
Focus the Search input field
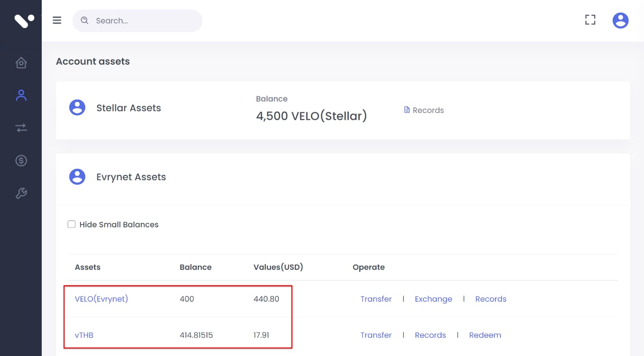137,21
